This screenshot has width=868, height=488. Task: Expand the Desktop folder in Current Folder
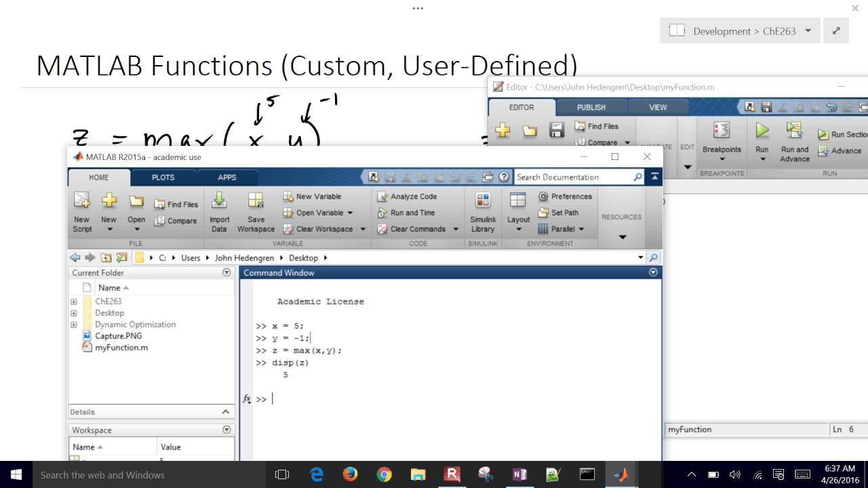pos(73,313)
